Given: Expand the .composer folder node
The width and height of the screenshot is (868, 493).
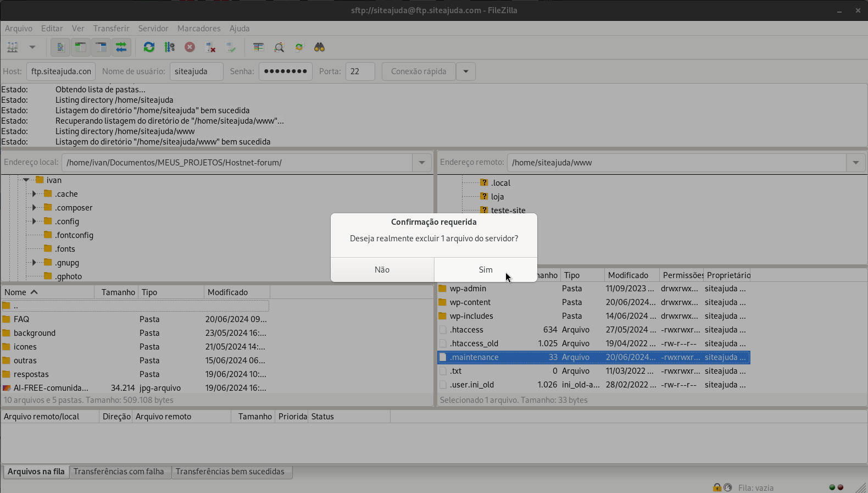Looking at the screenshot, I should [x=34, y=207].
